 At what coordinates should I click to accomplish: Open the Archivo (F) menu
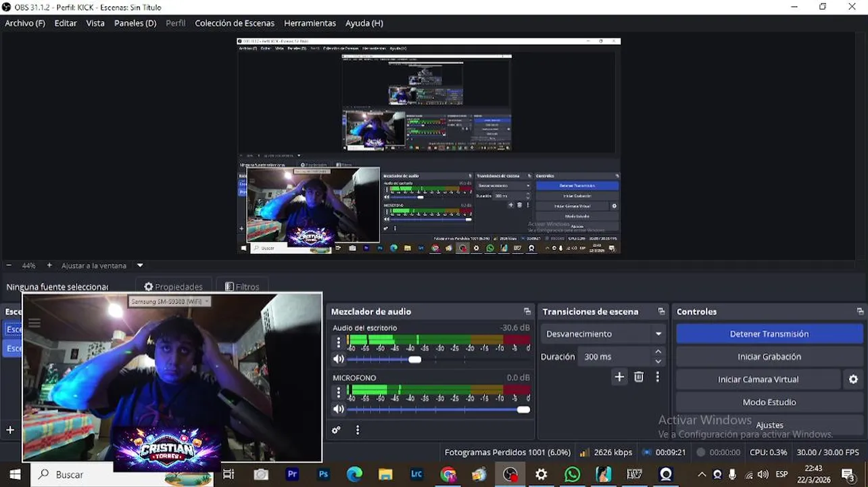[x=25, y=23]
